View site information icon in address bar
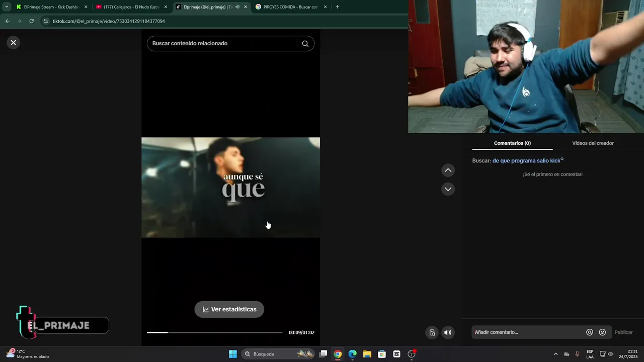Image resolution: width=644 pixels, height=362 pixels. (46, 21)
